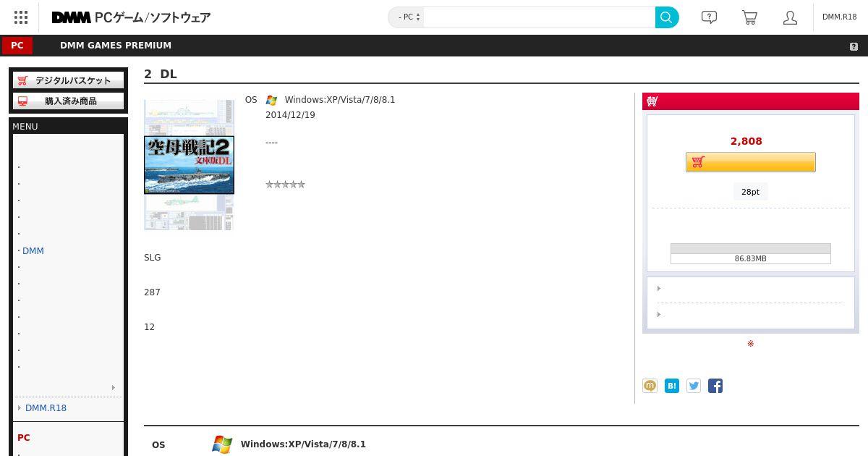Click the red PC heading in sidebar
Image resolution: width=868 pixels, height=456 pixels.
pos(24,438)
